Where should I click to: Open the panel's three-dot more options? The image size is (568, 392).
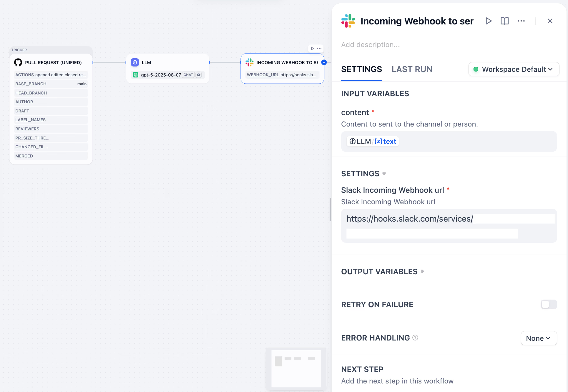[521, 21]
